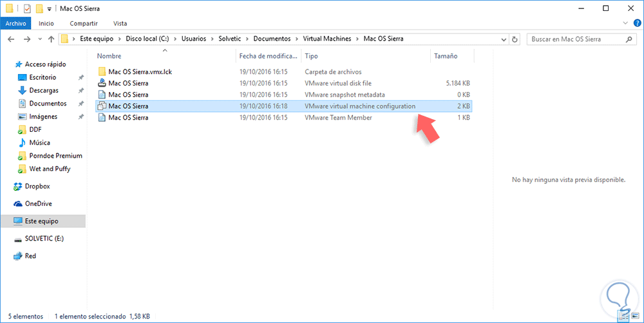The height and width of the screenshot is (323, 644).
Task: Open the Customize Quick Access Toolbar dropdown
Action: (x=50, y=8)
